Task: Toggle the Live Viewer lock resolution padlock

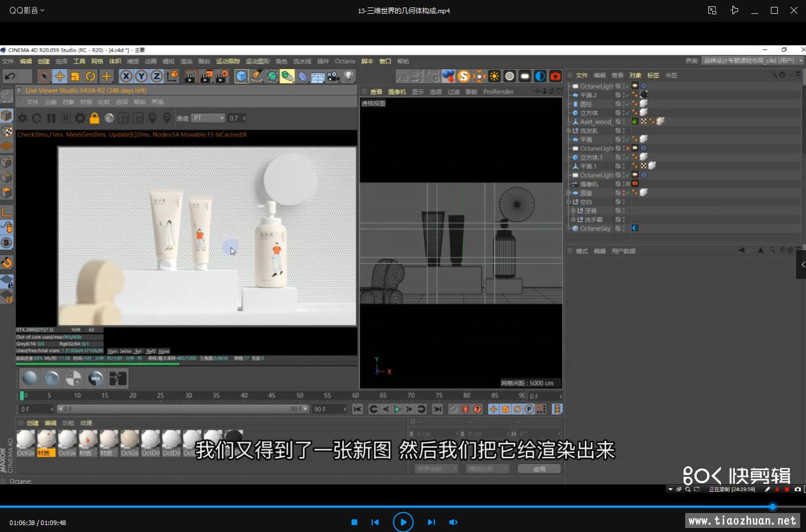Action: 94,118
